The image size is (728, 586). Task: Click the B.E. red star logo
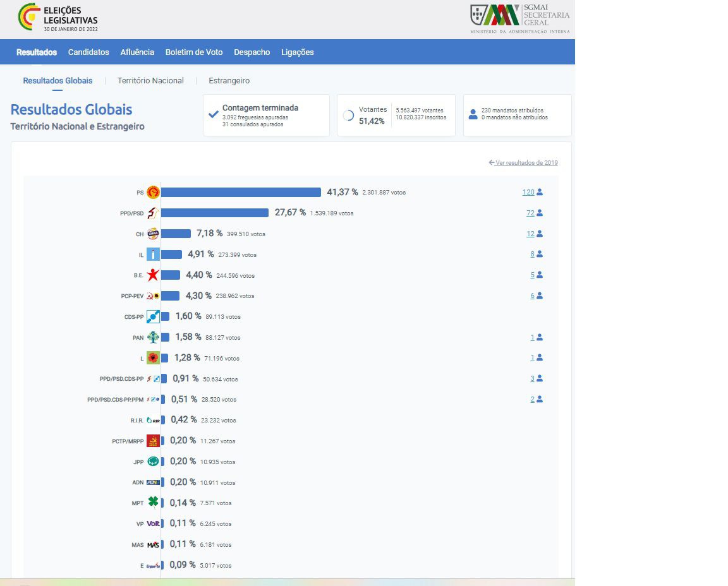tap(153, 275)
